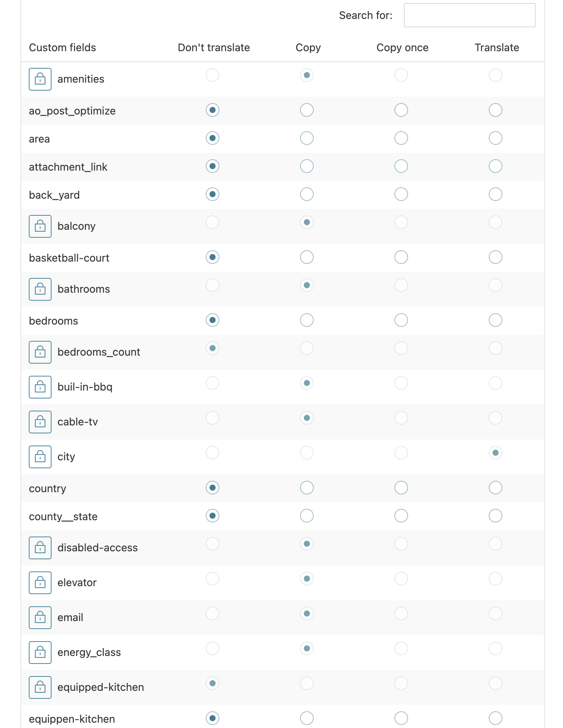Click the elevator field lock icon

40,583
